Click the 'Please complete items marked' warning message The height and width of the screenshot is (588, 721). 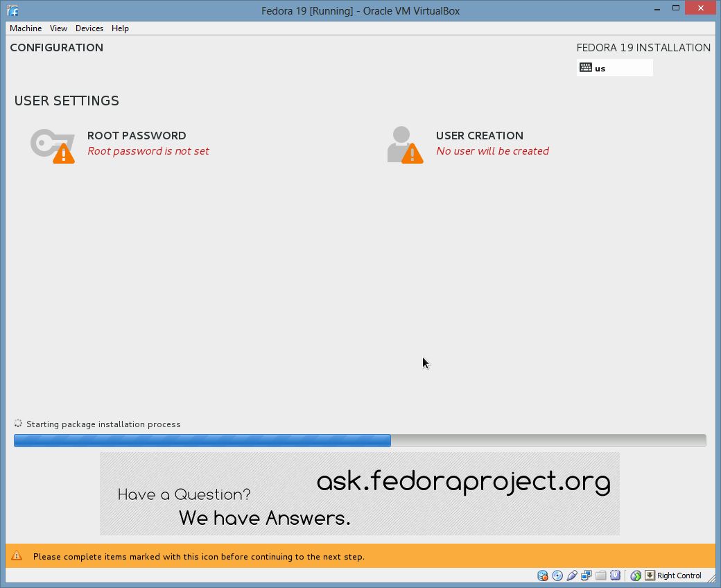pos(199,557)
